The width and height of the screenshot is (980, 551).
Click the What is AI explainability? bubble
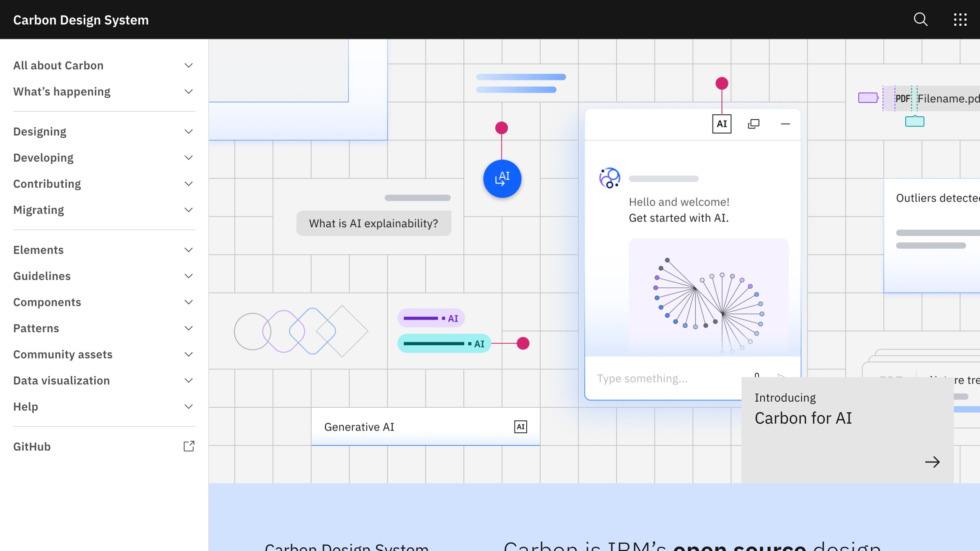click(374, 223)
